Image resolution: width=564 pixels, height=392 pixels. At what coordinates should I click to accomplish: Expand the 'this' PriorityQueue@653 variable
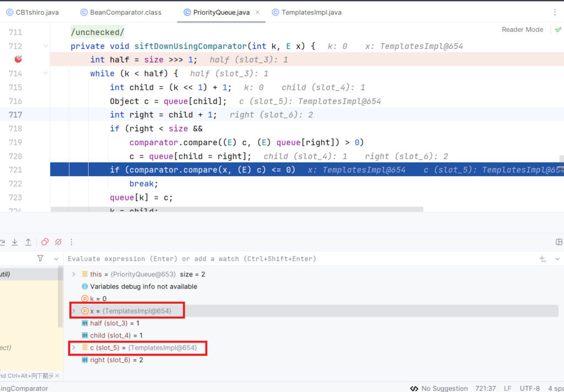tap(74, 274)
